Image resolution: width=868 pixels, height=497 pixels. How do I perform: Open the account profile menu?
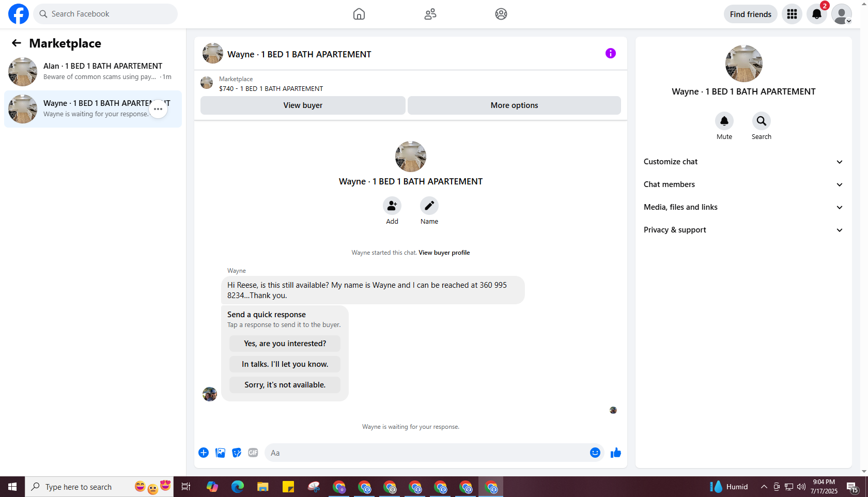point(842,14)
